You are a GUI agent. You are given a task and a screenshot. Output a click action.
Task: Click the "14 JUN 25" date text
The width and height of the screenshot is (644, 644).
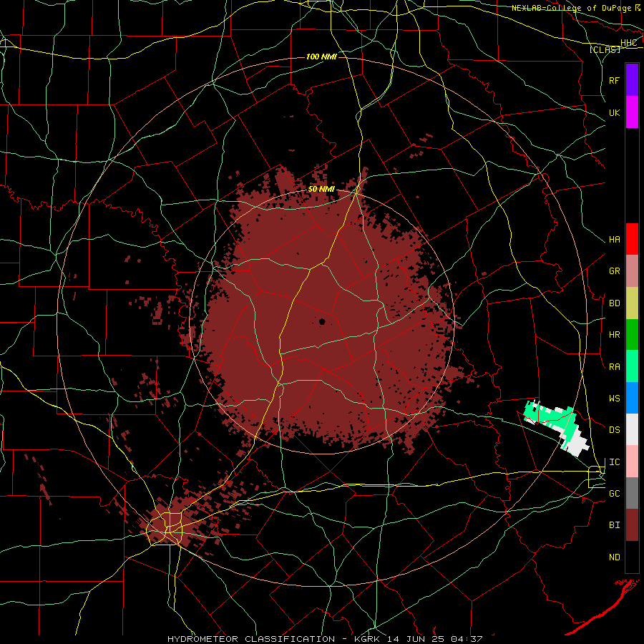(416, 639)
